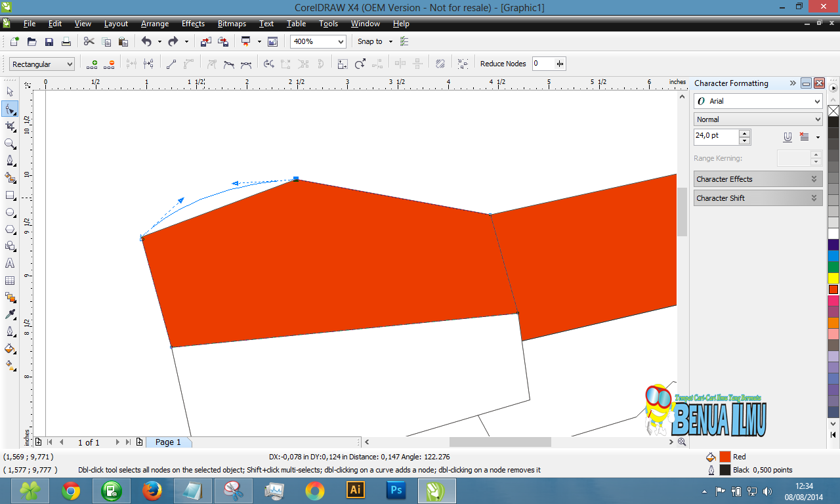Select the Smart Fill tool
The image size is (840, 504).
tap(10, 177)
